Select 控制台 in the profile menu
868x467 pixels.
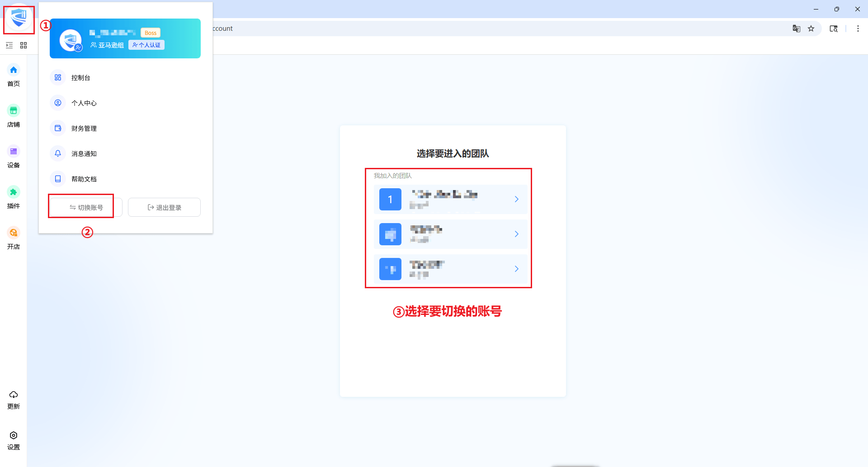point(80,78)
